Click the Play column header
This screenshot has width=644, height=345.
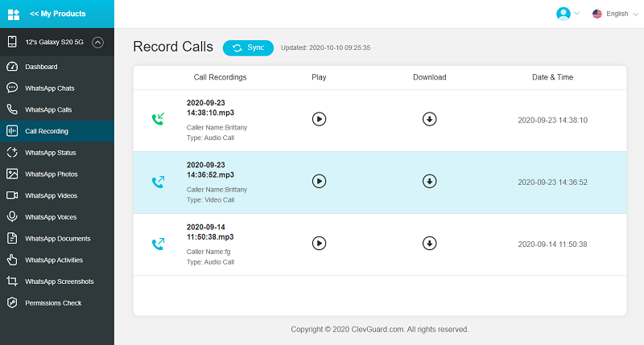click(x=319, y=77)
